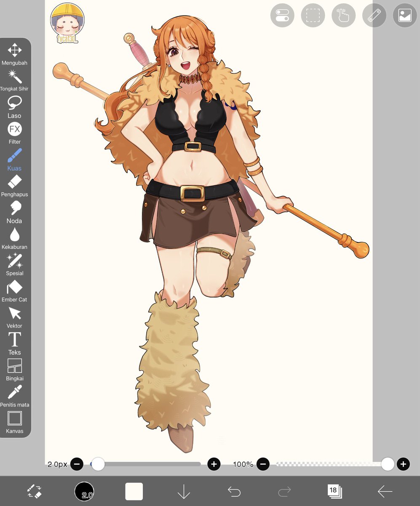Select the Penitis mata eyedropper tool
This screenshot has width=420, height=506.
click(14, 396)
